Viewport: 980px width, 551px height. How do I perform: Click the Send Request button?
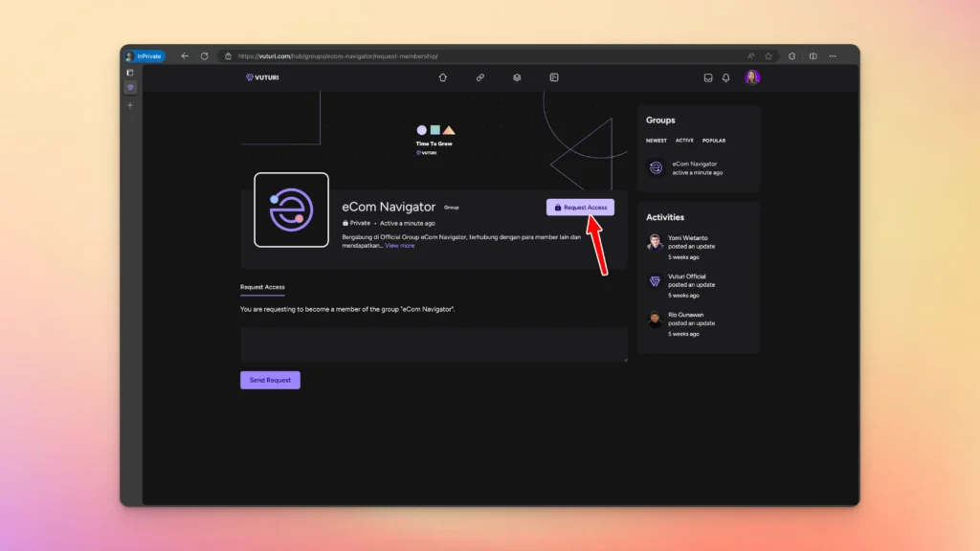pyautogui.click(x=270, y=380)
